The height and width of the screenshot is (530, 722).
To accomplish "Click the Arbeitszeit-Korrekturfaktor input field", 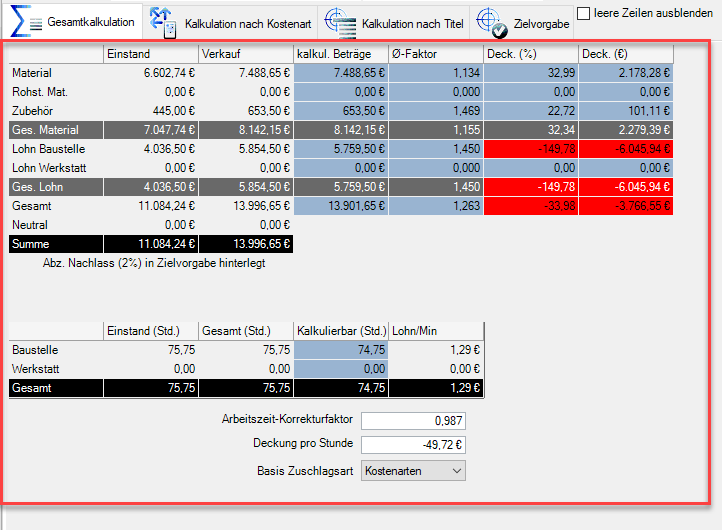I will [x=413, y=421].
